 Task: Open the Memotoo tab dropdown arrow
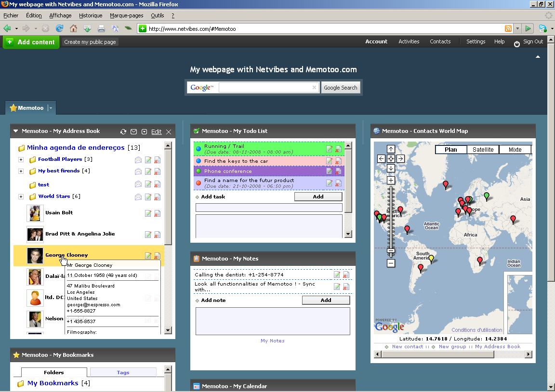pyautogui.click(x=51, y=108)
